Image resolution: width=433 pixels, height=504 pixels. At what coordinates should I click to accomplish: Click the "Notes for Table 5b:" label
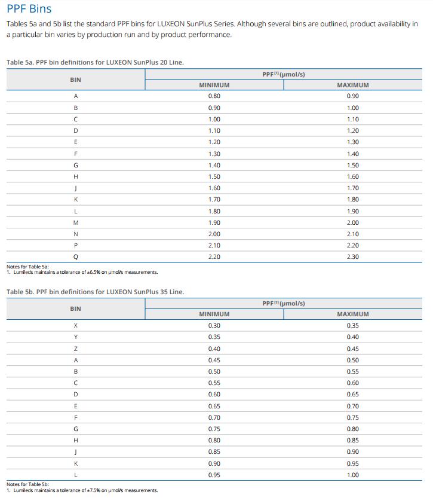[x=27, y=484]
